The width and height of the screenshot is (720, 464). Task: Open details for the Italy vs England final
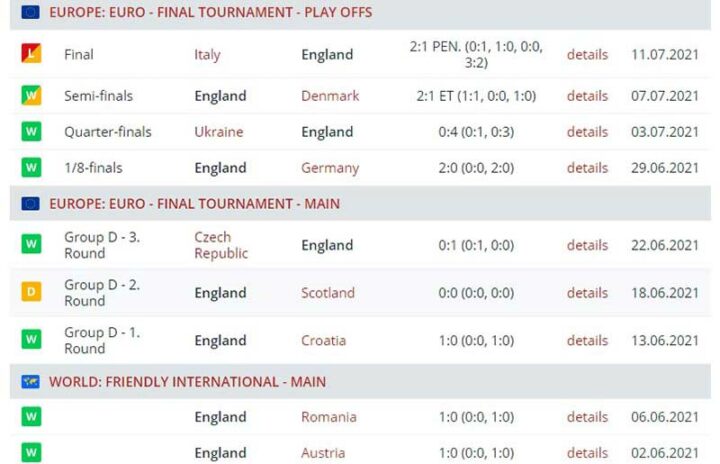pyautogui.click(x=587, y=55)
